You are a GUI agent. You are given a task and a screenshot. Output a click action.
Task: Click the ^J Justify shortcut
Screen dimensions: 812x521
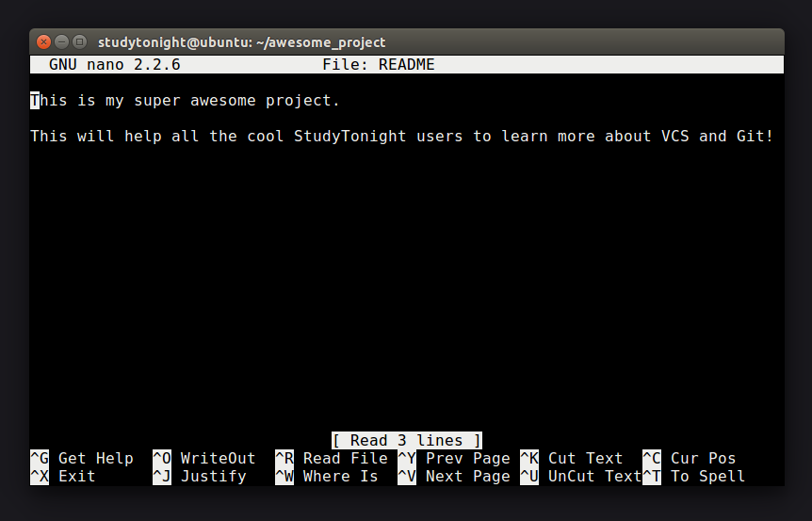(200, 477)
